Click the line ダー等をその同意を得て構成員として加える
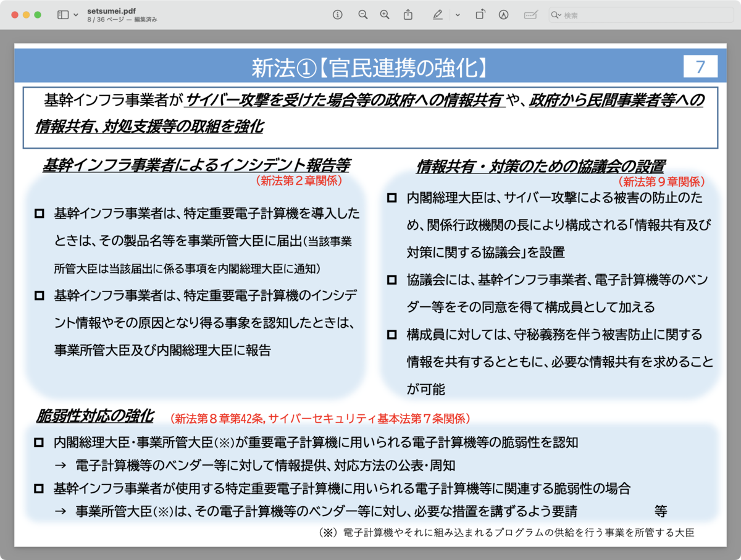The image size is (741, 560). [530, 307]
